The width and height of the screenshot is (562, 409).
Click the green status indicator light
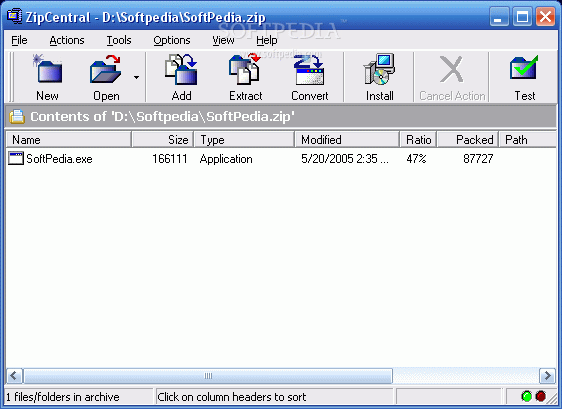[527, 396]
